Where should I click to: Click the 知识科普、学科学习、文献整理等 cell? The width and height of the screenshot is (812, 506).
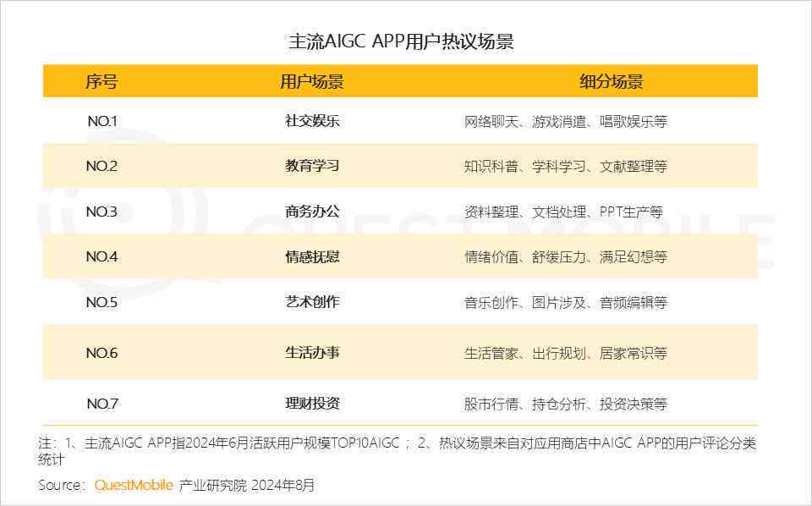click(566, 166)
